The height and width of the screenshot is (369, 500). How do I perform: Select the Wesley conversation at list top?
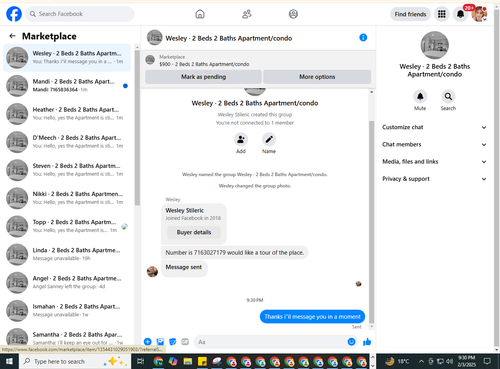pyautogui.click(x=67, y=58)
